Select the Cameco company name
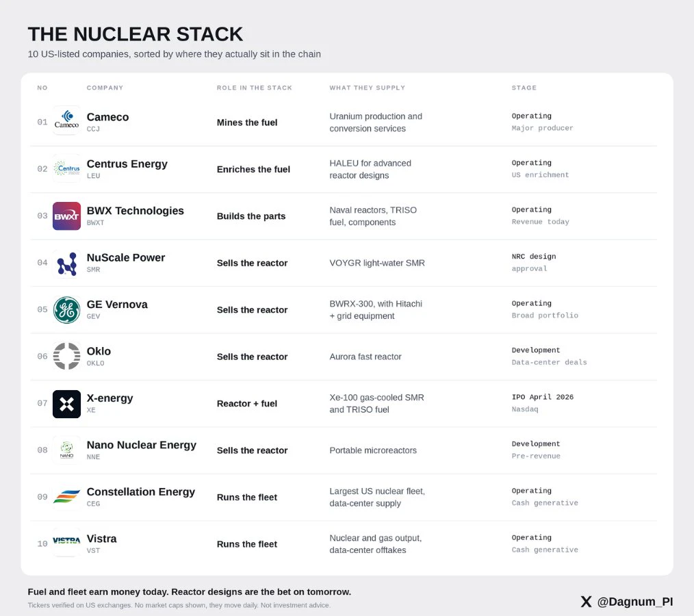The height and width of the screenshot is (616, 694). point(107,117)
